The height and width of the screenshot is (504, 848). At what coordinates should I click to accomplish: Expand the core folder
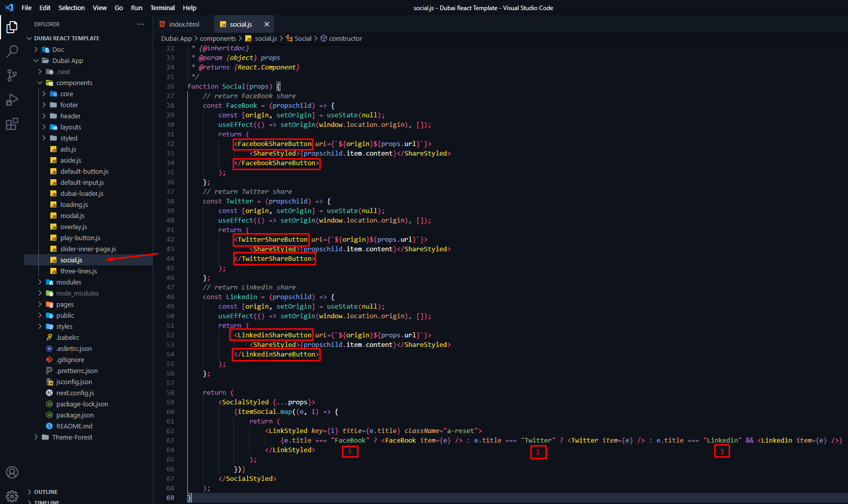[44, 94]
